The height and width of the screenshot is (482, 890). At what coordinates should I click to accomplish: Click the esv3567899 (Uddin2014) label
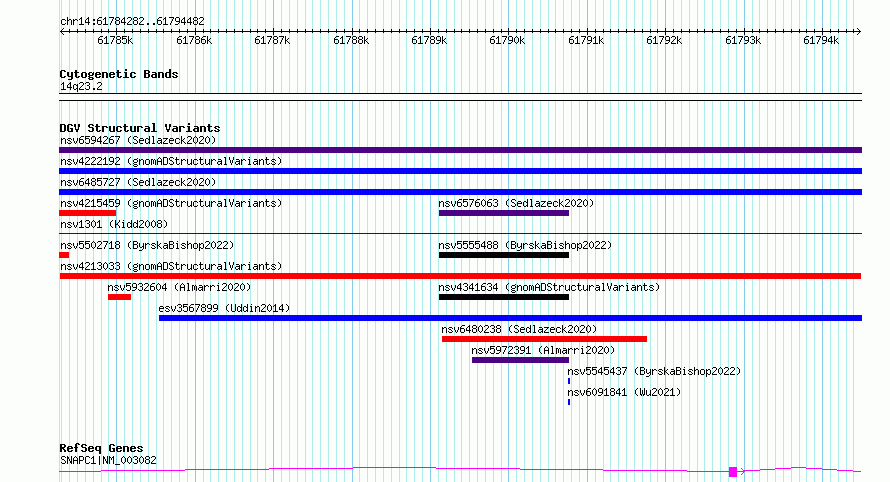[x=224, y=308]
